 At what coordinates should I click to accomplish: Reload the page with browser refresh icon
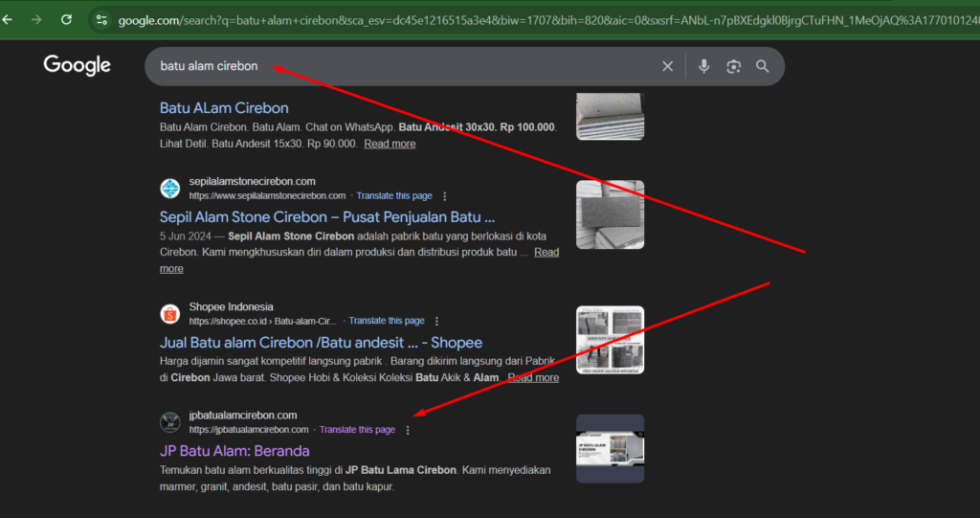tap(66, 19)
